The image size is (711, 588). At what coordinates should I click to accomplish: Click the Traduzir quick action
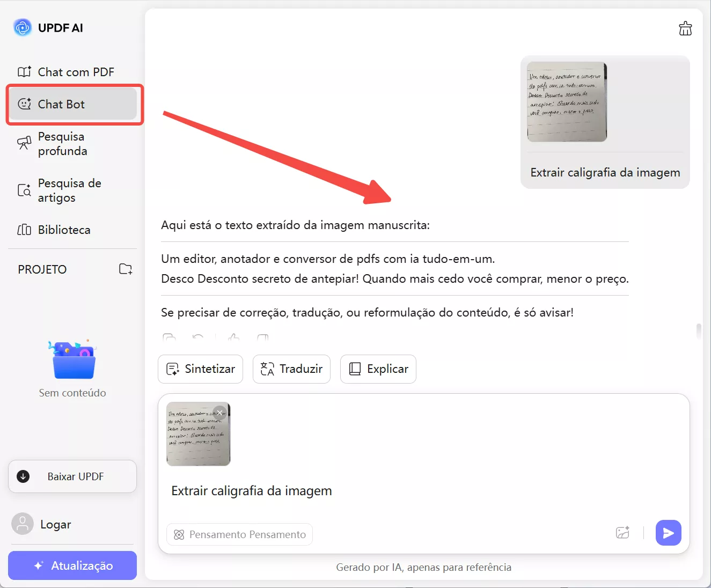click(x=291, y=369)
